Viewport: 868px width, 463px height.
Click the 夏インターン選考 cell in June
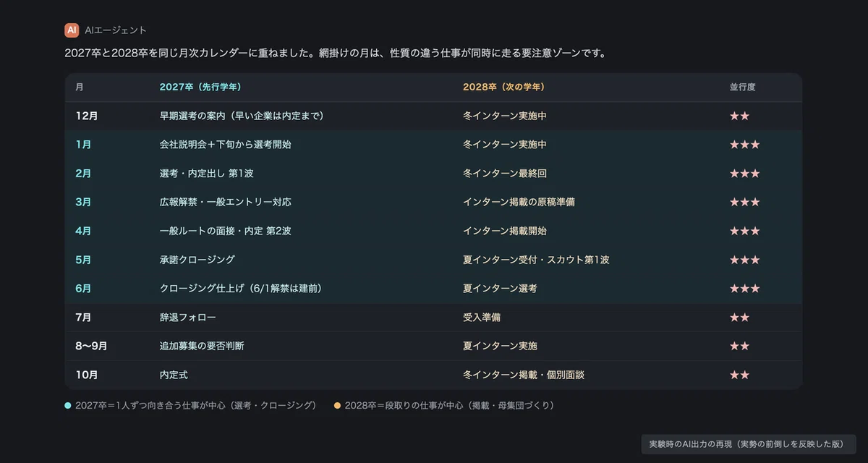coord(500,289)
